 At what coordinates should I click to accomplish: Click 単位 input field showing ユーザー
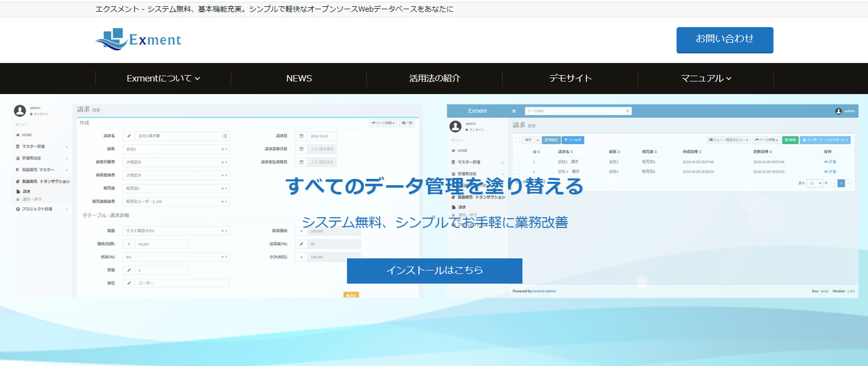[x=182, y=283]
